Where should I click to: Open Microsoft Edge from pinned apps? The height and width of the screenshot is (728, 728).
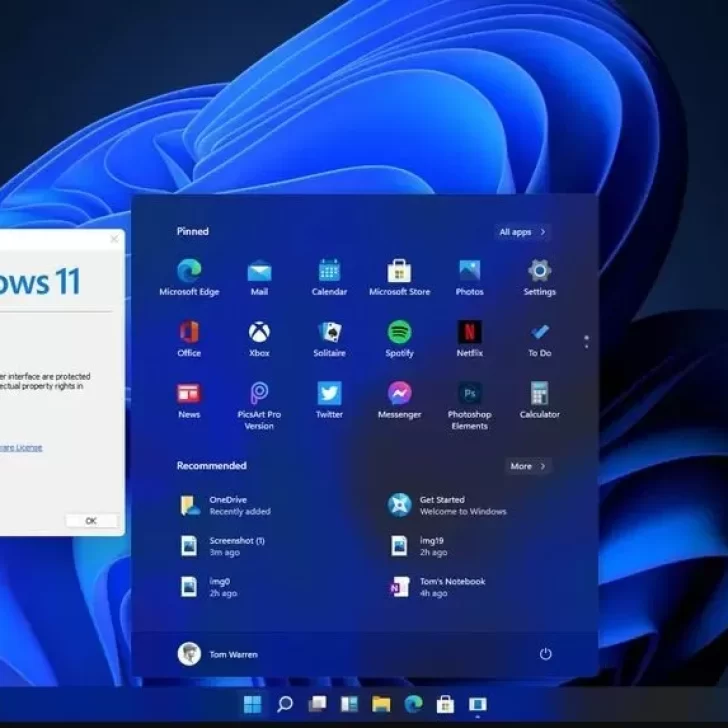click(189, 272)
